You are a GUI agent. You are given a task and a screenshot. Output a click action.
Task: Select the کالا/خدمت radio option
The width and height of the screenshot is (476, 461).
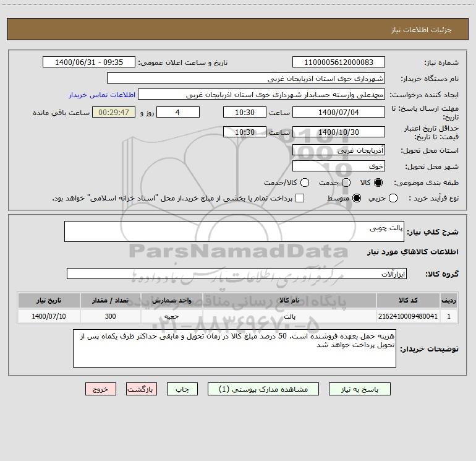[x=305, y=183]
